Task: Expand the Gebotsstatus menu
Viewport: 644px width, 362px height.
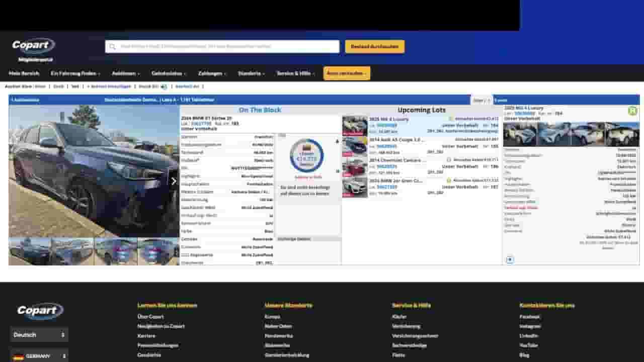Action: (169, 73)
